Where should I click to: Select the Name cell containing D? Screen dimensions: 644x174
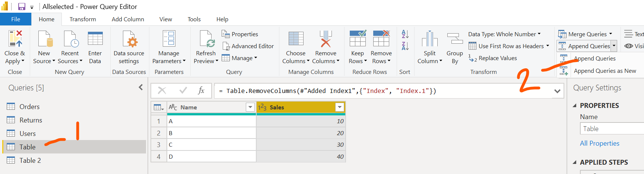click(x=211, y=156)
